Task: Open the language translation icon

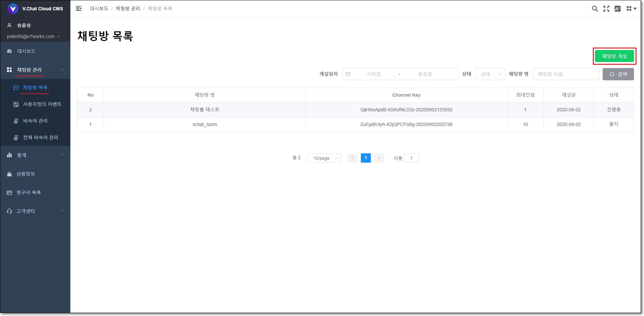Action: tap(617, 9)
